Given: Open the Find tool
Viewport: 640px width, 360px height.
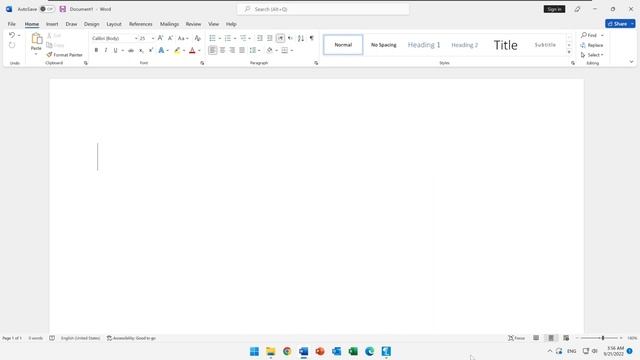Looking at the screenshot, I should click(x=589, y=35).
